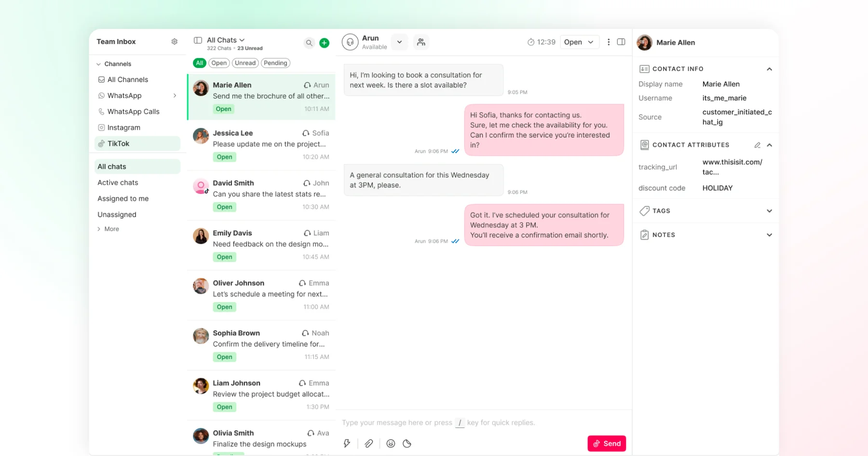Click Open badge on Jessica Lee chat
This screenshot has width=868, height=456.
point(224,157)
